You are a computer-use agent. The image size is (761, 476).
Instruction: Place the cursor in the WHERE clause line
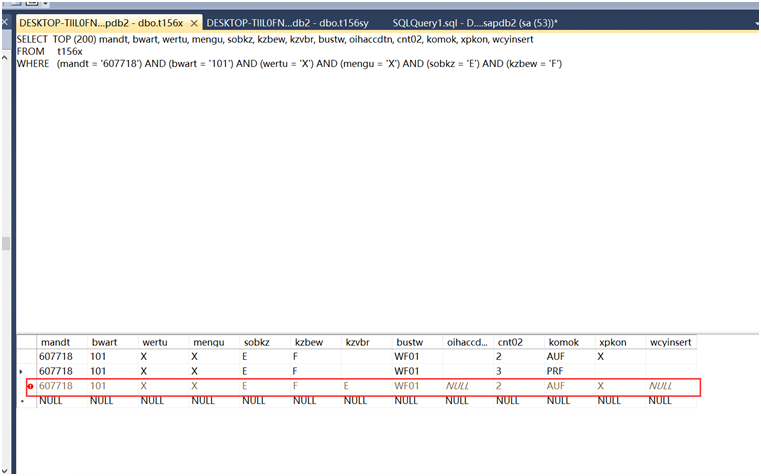pos(289,64)
